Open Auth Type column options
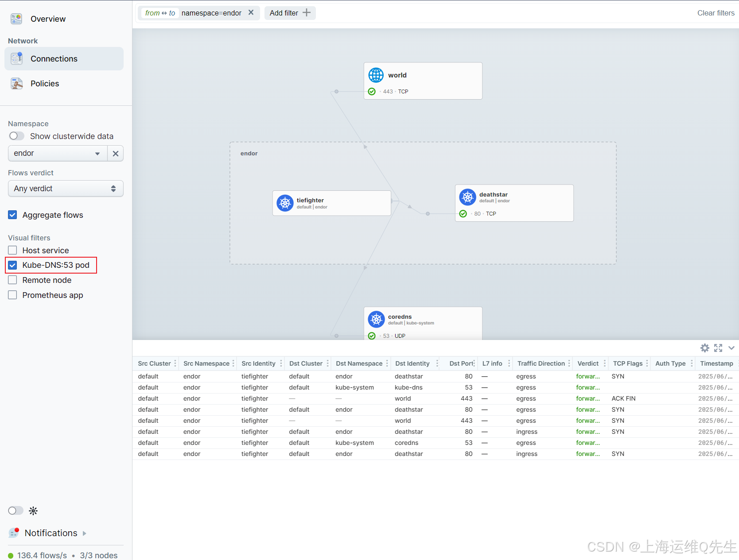The height and width of the screenshot is (560, 739). 692,363
